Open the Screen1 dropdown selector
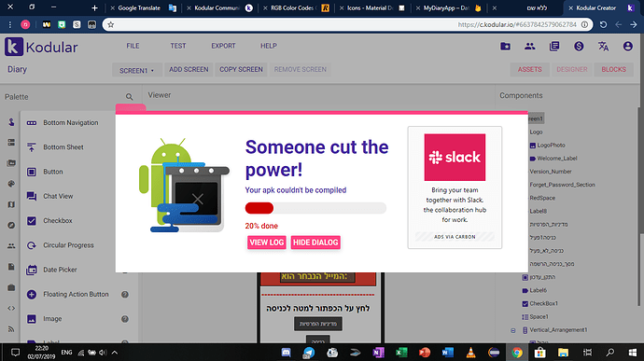 pos(137,70)
